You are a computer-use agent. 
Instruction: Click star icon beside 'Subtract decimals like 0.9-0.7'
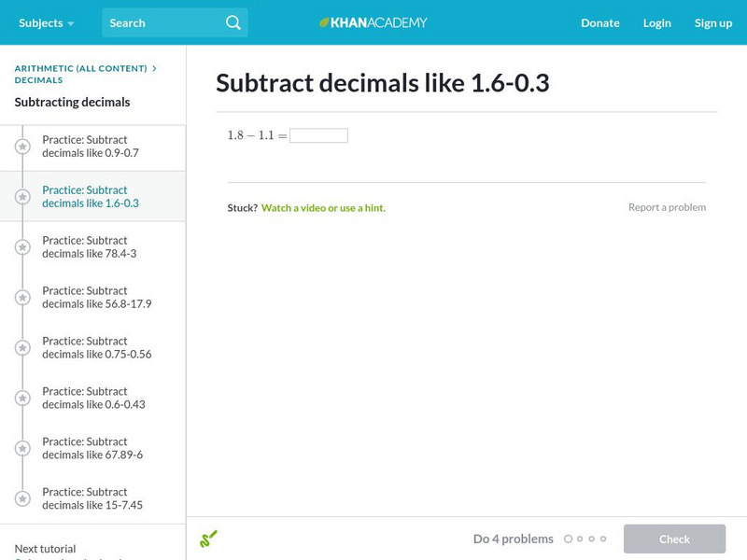coord(23,147)
